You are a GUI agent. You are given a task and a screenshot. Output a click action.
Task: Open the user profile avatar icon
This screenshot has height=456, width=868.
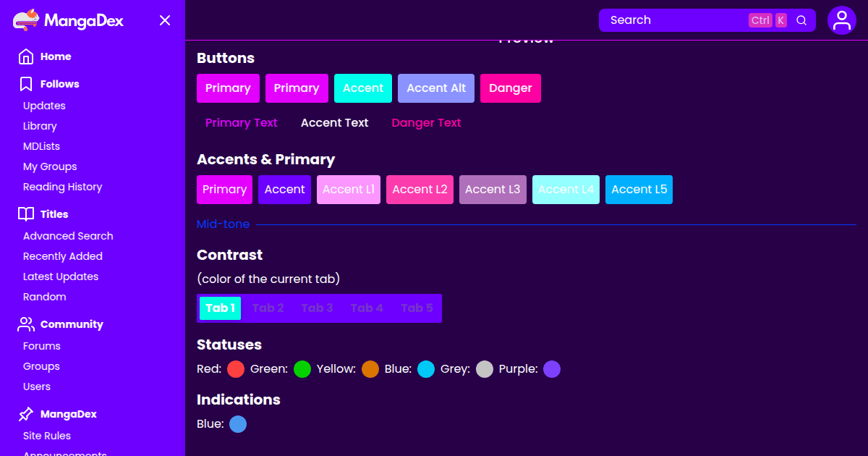tap(841, 20)
